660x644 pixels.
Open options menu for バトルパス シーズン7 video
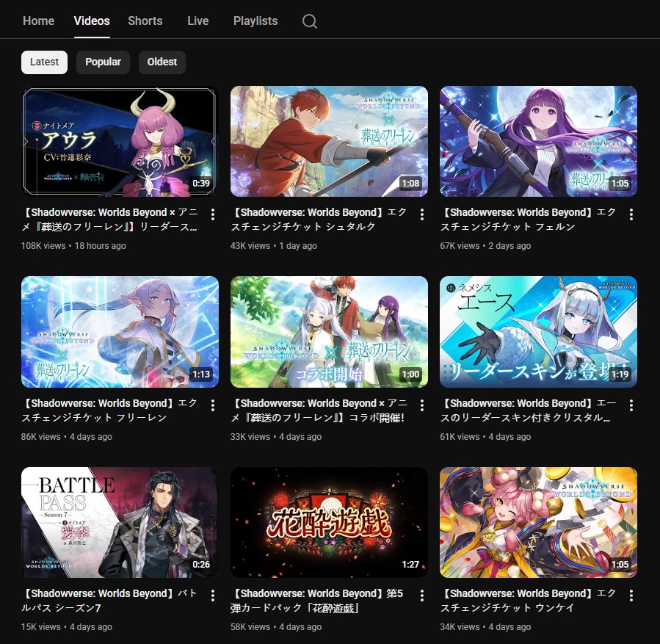pos(213,596)
